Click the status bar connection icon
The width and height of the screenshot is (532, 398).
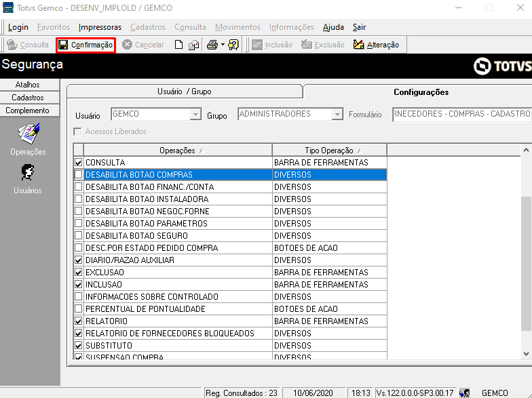tap(464, 393)
